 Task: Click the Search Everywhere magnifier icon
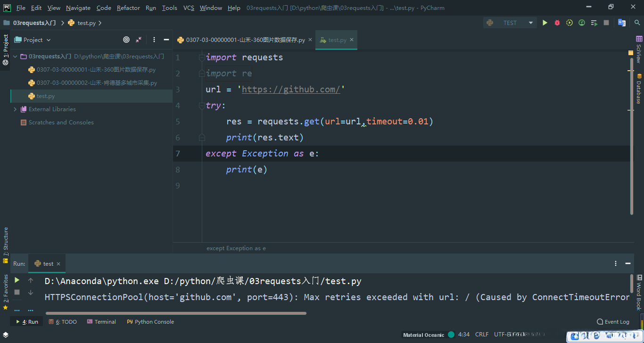636,23
